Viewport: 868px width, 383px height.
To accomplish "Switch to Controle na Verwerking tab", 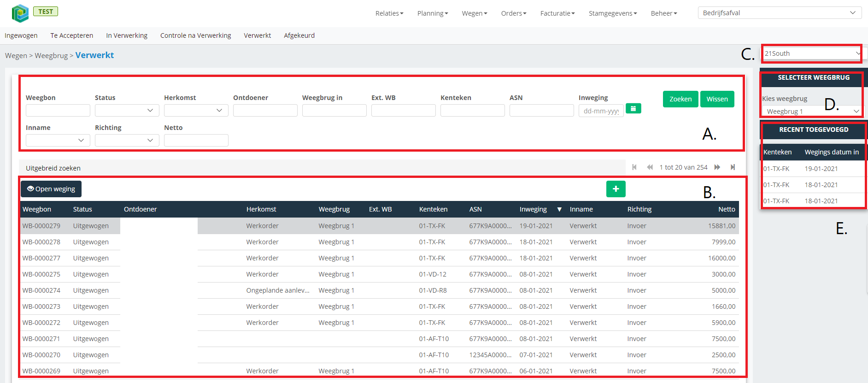I will coord(196,35).
